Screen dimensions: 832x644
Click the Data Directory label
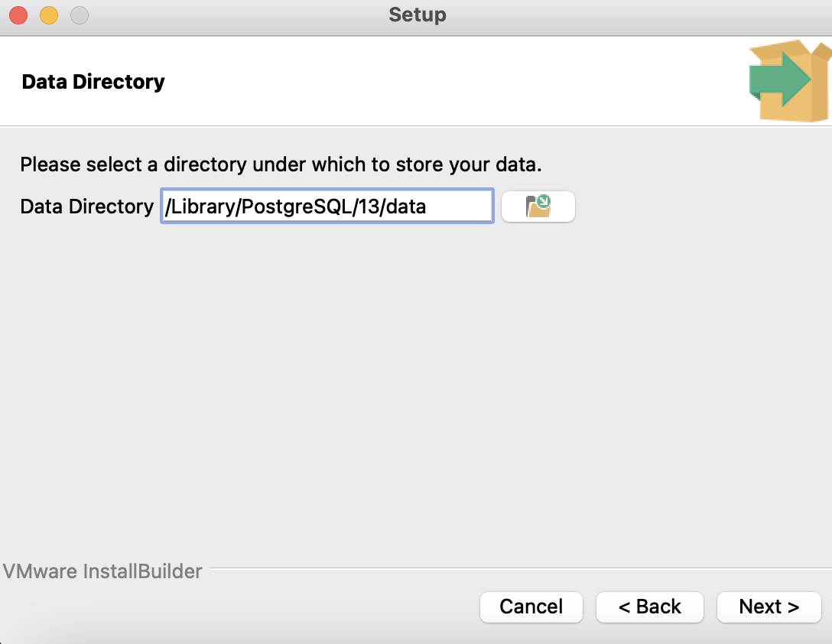pos(86,206)
